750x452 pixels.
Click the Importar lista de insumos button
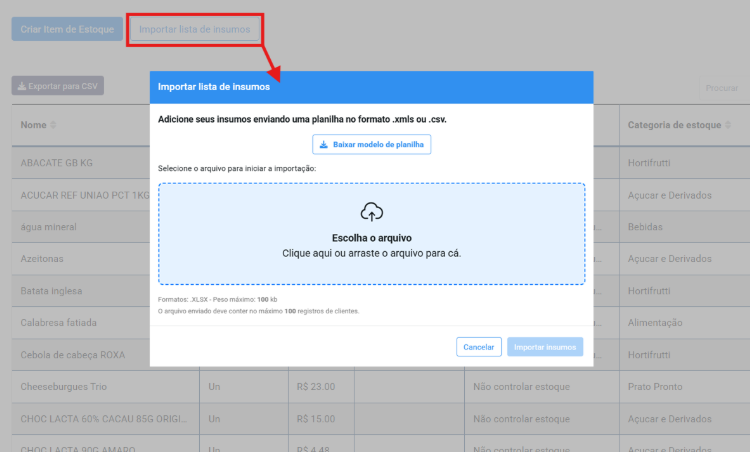pyautogui.click(x=194, y=29)
